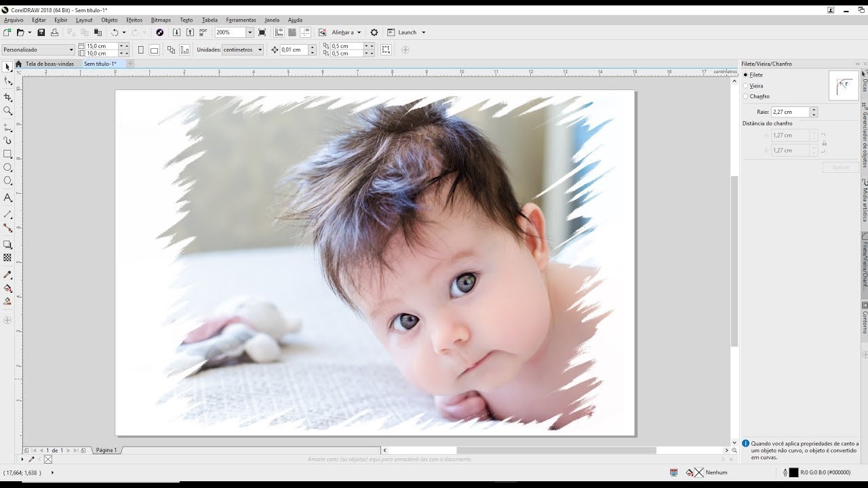
Task: Pick the Color Eyedropper tool
Action: pos(7,275)
